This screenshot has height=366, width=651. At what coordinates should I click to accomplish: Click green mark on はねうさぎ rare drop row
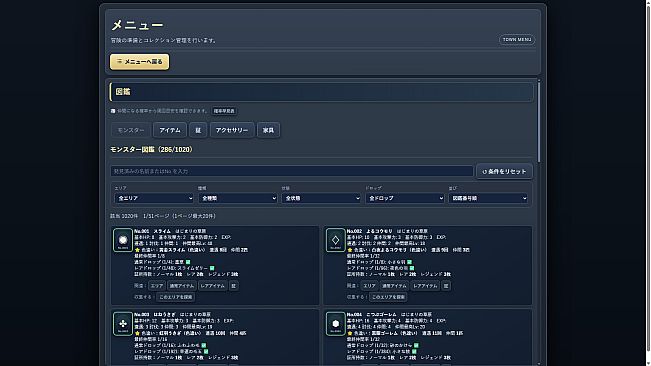pos(206,351)
